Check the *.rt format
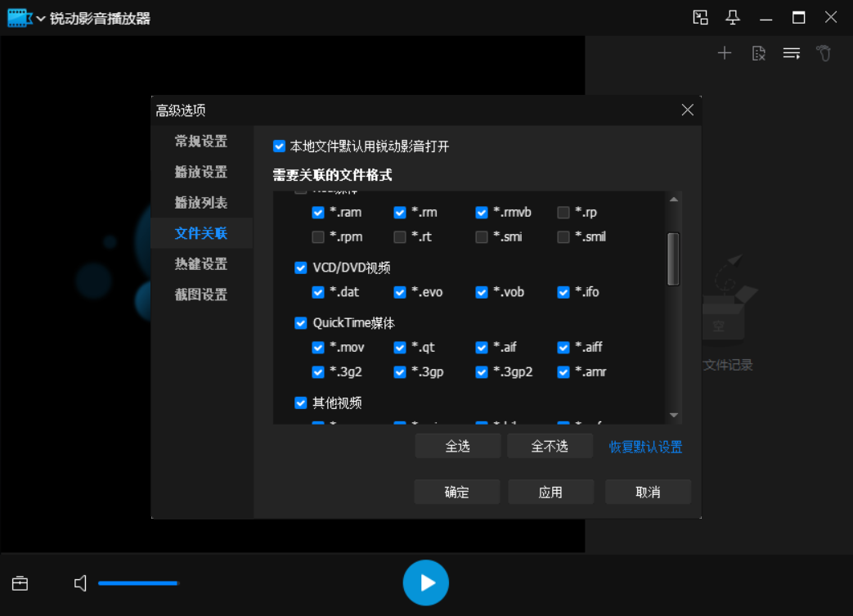 coord(400,236)
